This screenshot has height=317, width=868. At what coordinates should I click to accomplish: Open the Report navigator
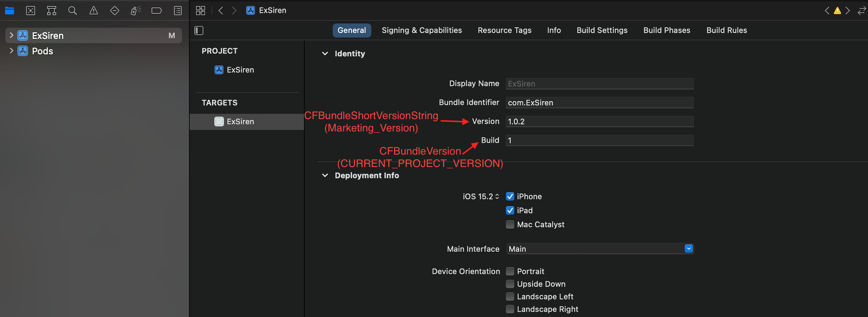178,11
